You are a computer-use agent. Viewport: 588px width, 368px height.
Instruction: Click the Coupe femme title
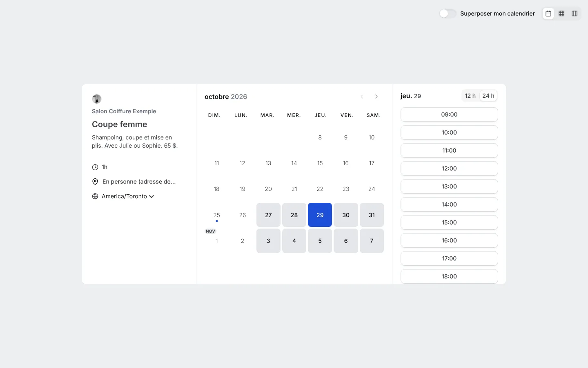[119, 124]
